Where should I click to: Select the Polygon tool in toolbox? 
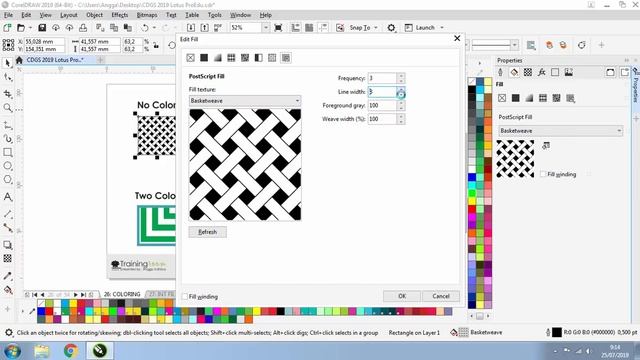coord(7,179)
